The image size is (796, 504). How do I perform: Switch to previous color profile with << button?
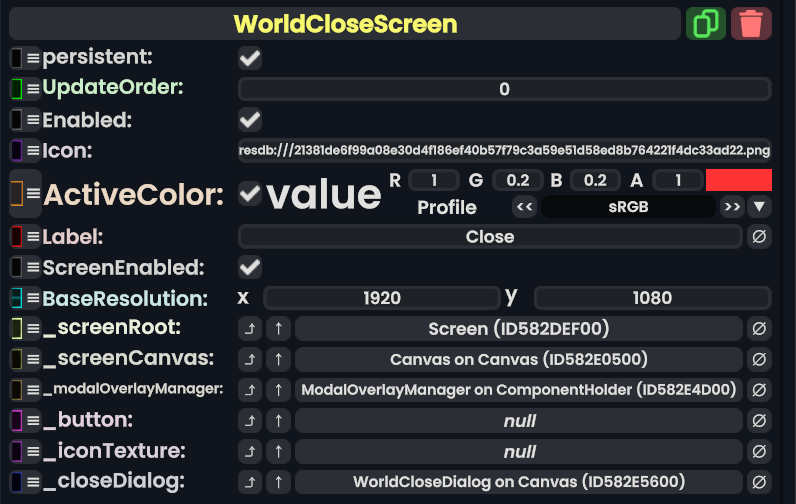pos(524,207)
